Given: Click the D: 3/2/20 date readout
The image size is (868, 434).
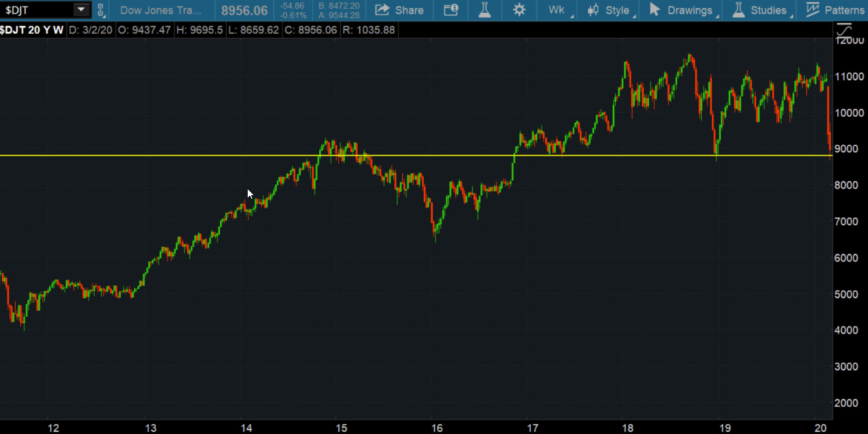Looking at the screenshot, I should (x=91, y=30).
